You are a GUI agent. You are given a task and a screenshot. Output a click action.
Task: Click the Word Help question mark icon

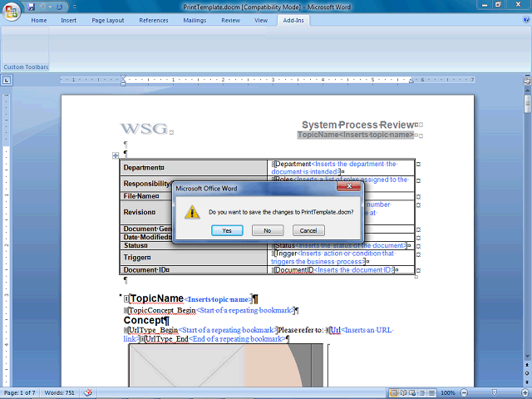526,20
